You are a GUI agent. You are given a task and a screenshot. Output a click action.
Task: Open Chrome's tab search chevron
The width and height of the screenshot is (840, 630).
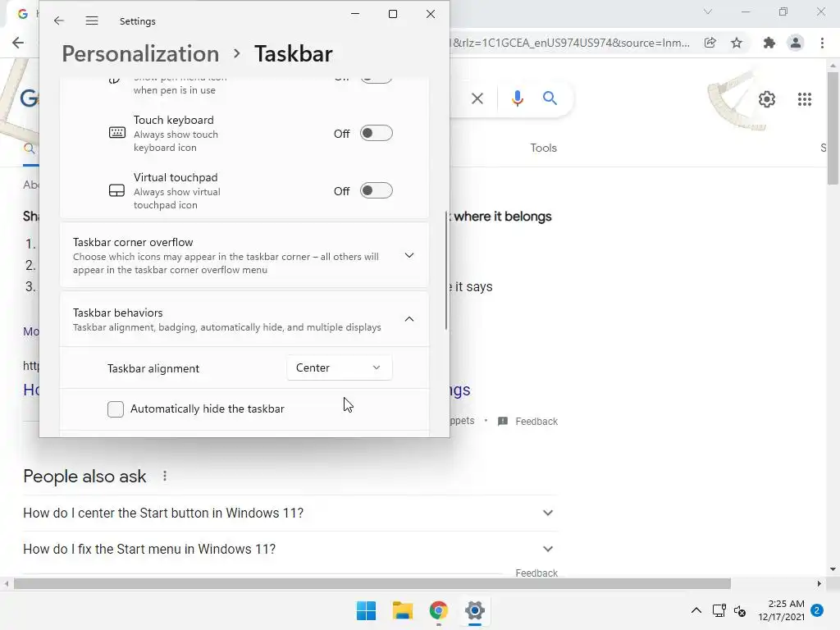(708, 11)
